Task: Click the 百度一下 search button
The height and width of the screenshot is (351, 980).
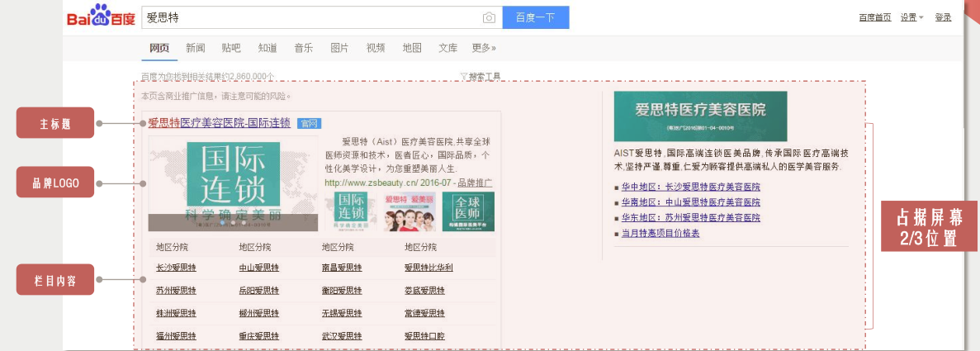Action: point(536,17)
